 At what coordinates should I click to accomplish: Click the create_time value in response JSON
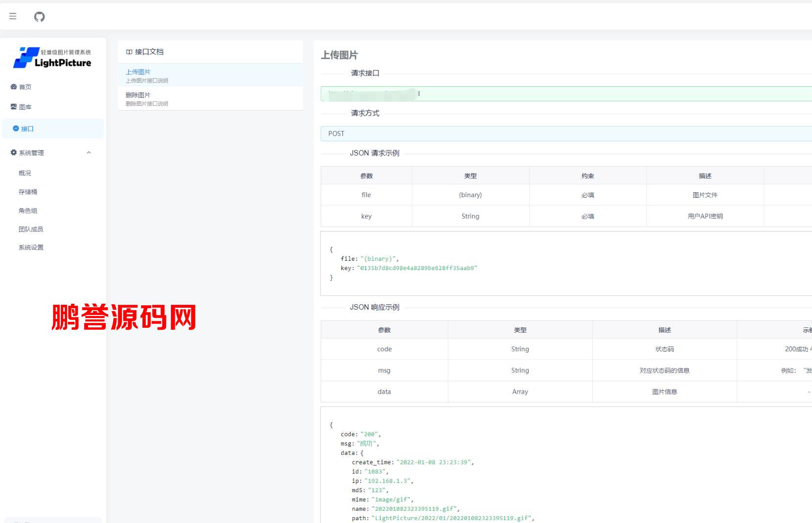tap(434, 462)
